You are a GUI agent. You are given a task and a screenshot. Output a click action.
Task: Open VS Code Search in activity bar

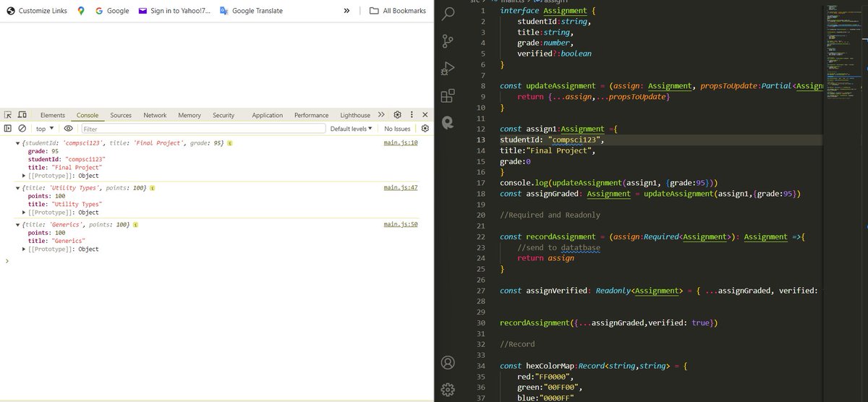coord(448,13)
